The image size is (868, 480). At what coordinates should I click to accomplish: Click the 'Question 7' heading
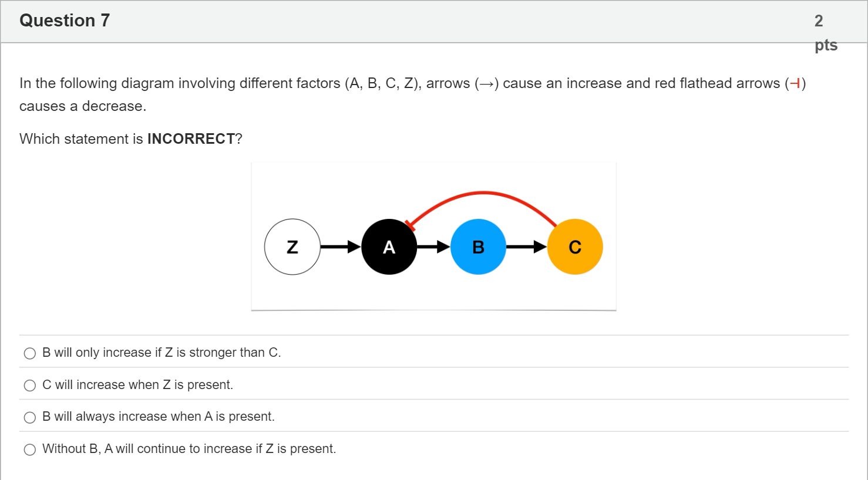[x=65, y=21]
